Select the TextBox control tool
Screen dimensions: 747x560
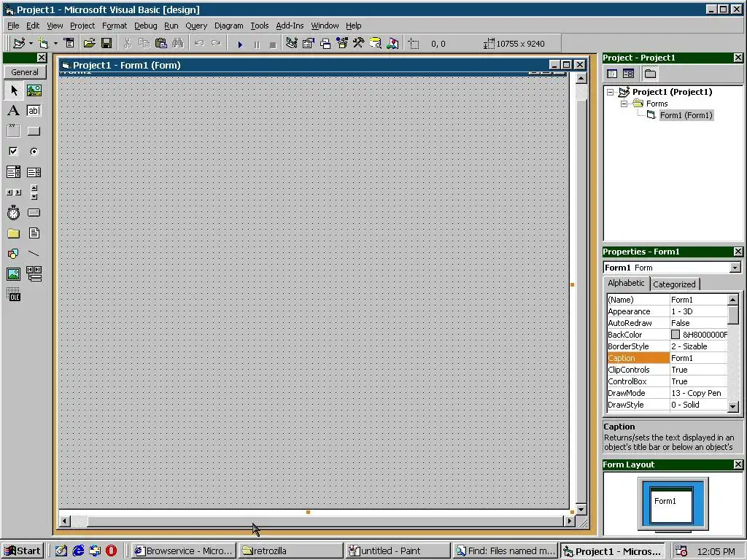[34, 111]
